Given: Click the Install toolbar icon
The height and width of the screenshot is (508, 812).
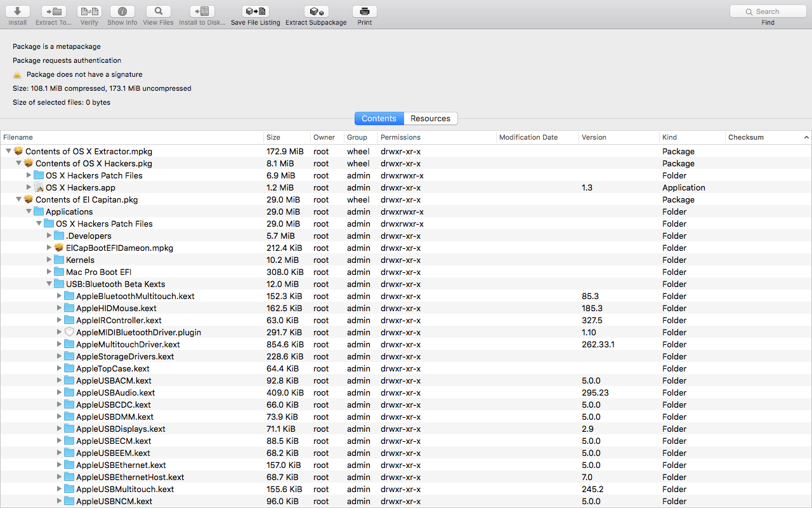Looking at the screenshot, I should [18, 11].
